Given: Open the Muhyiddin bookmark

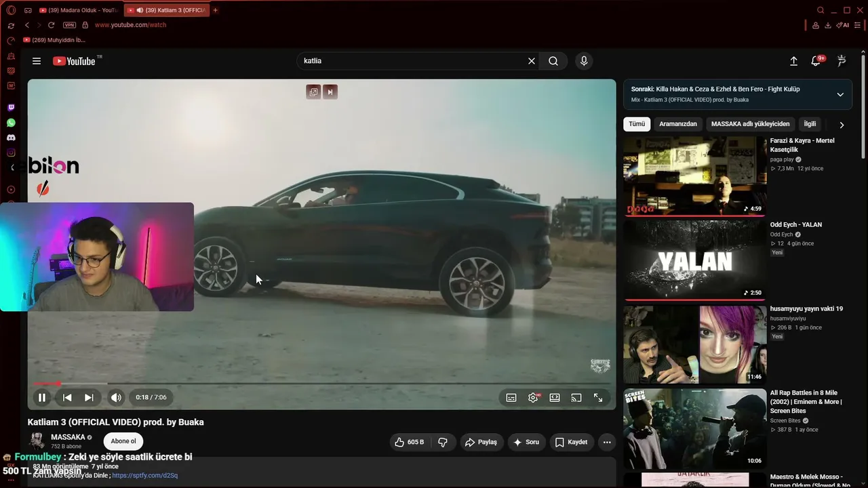Looking at the screenshot, I should (54, 40).
